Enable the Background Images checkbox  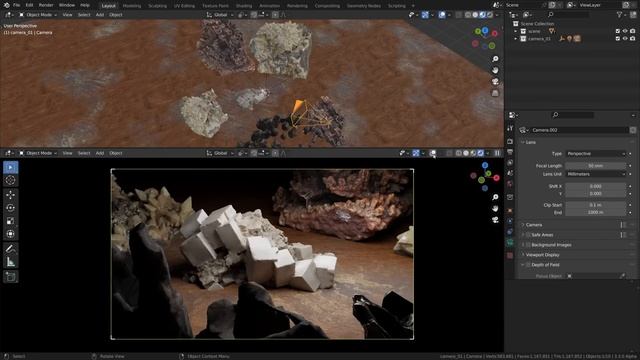tap(528, 244)
